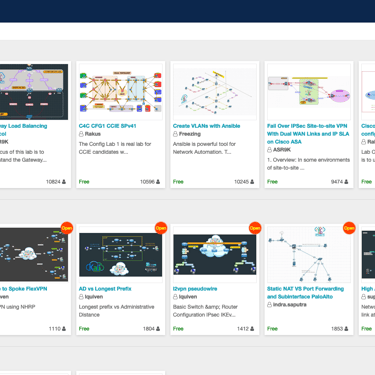Open Static NAT VS Port Forwarding lab title

(x=305, y=293)
